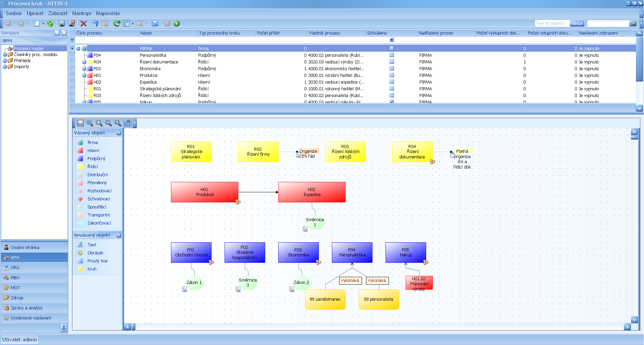The height and width of the screenshot is (345, 644).
Task: Toggle Schváleno checkbox for R03 row
Action: [x=392, y=95]
